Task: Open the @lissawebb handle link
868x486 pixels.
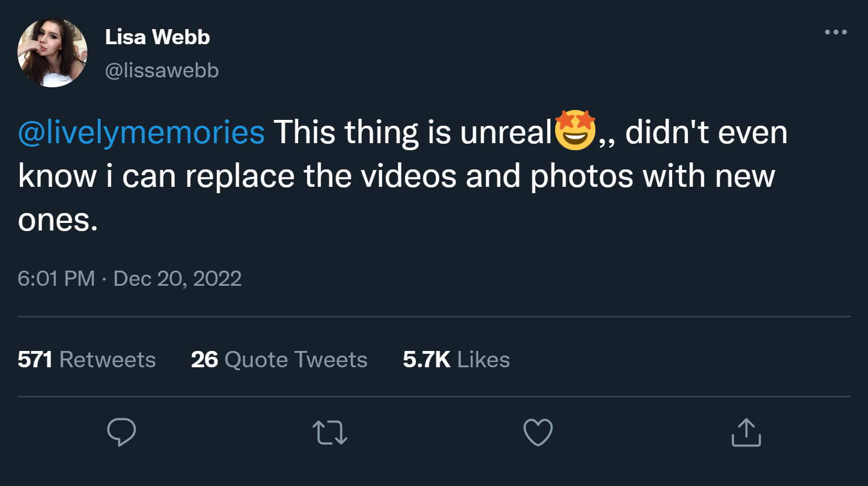Action: click(x=162, y=70)
